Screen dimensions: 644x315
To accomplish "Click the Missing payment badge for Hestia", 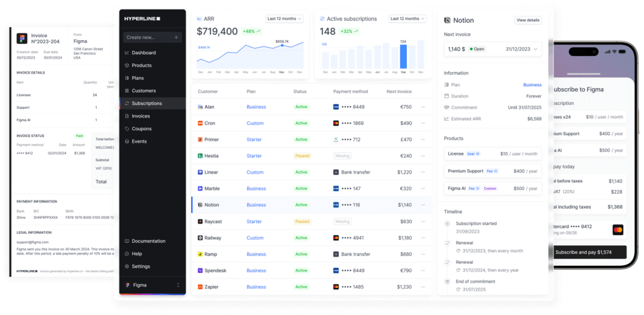I will coord(342,156).
